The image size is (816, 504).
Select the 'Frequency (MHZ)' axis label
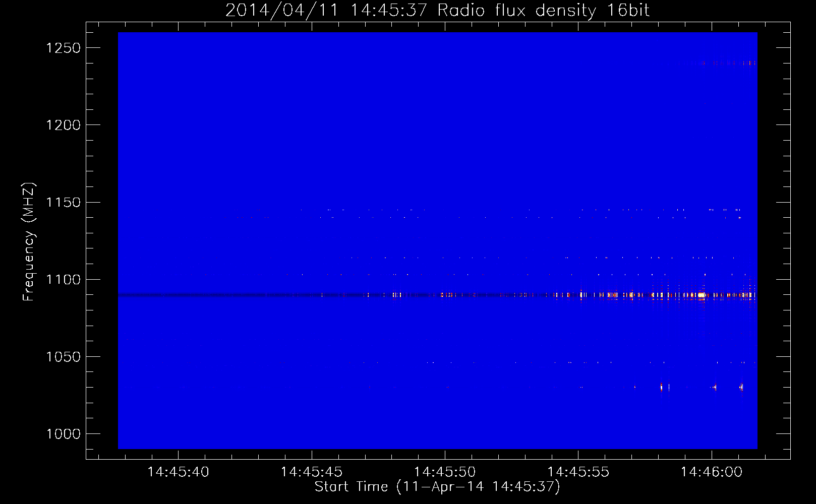(x=29, y=242)
